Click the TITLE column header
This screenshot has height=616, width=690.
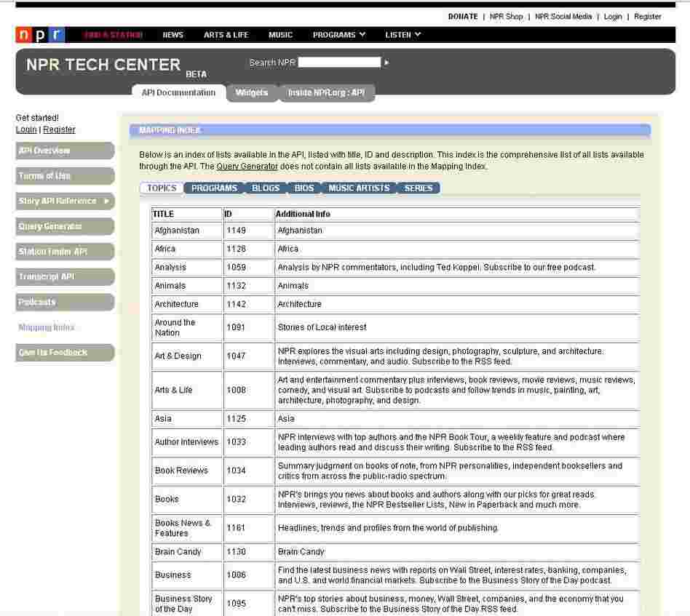(x=187, y=214)
